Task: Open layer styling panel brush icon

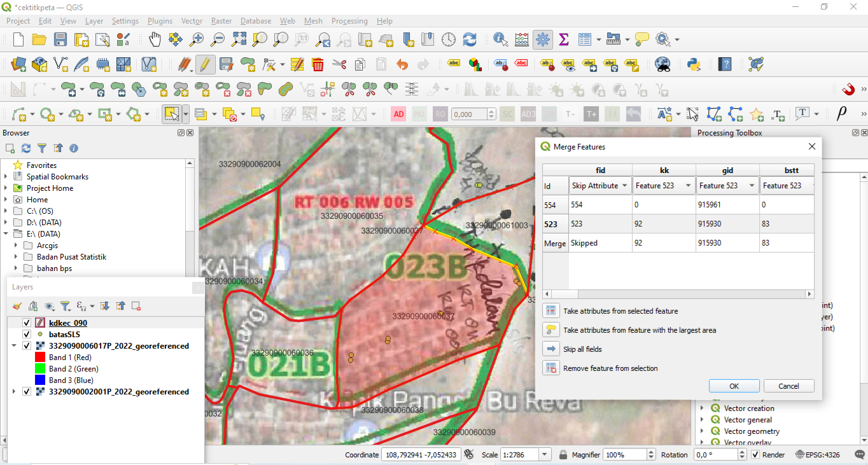Action: tap(17, 306)
